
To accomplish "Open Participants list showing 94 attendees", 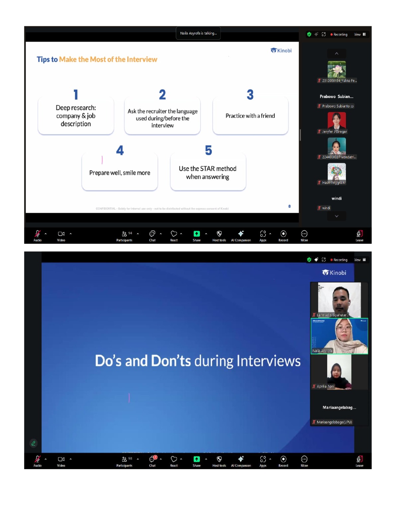I will tap(124, 235).
